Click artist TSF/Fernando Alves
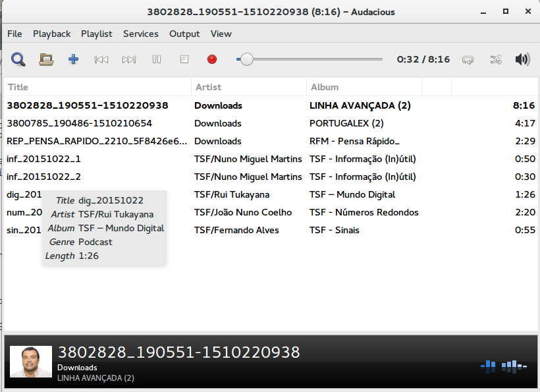 point(236,230)
